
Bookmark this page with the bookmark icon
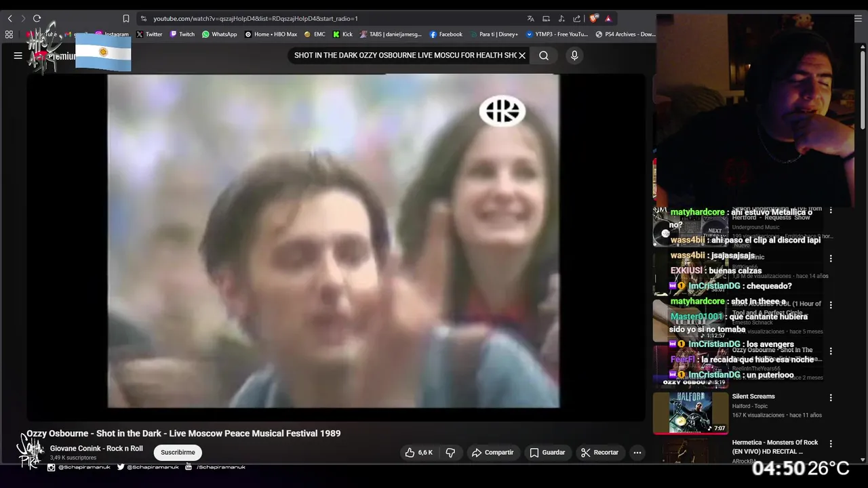click(x=126, y=18)
